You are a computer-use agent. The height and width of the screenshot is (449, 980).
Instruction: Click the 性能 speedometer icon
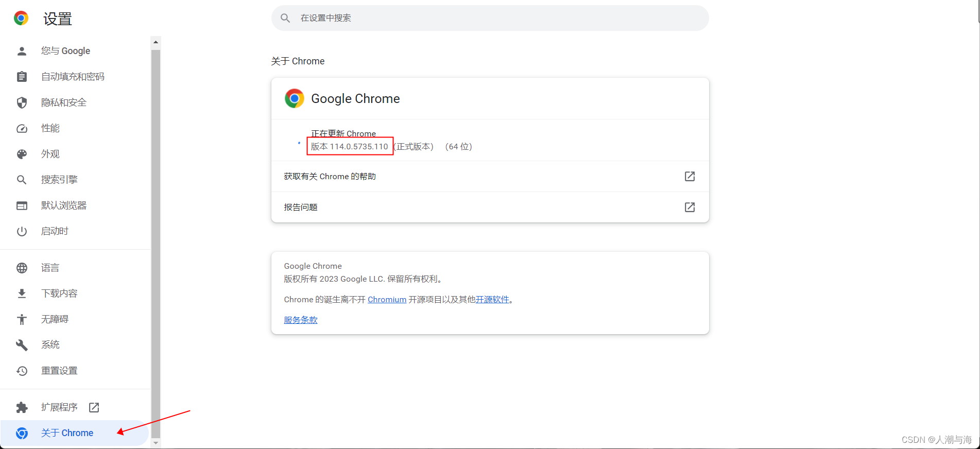[x=22, y=128]
